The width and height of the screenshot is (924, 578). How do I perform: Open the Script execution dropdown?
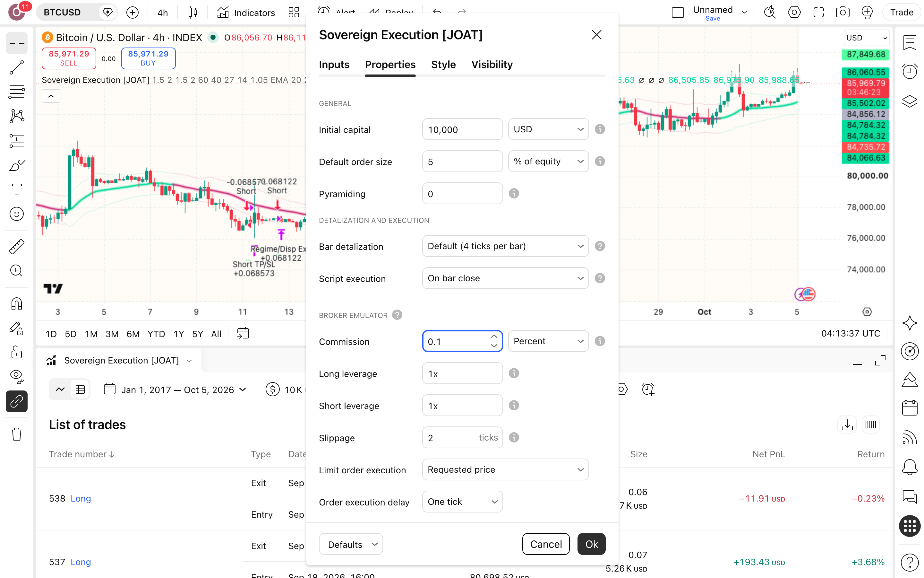tap(505, 278)
